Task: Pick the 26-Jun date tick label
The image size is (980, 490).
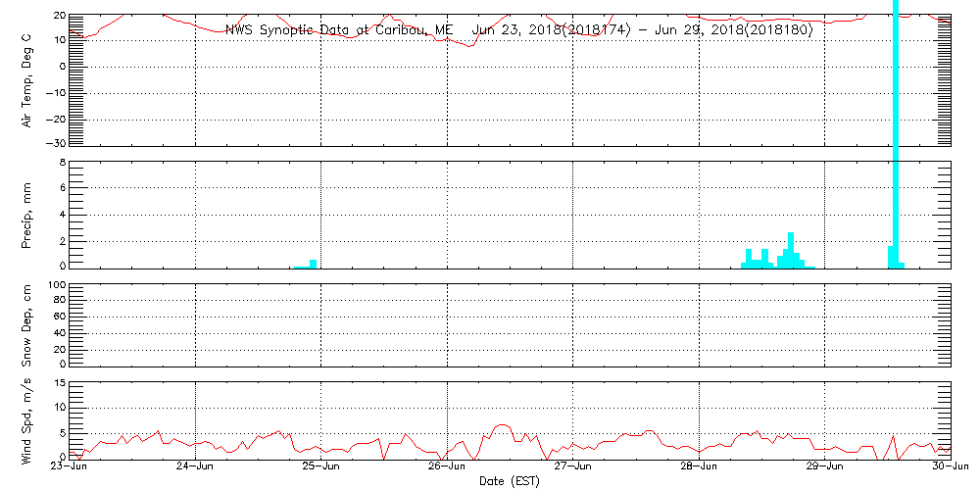Action: [447, 467]
